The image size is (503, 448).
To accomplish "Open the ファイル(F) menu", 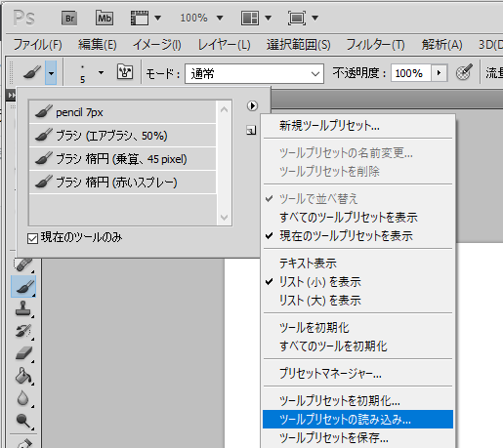I will coord(38,45).
